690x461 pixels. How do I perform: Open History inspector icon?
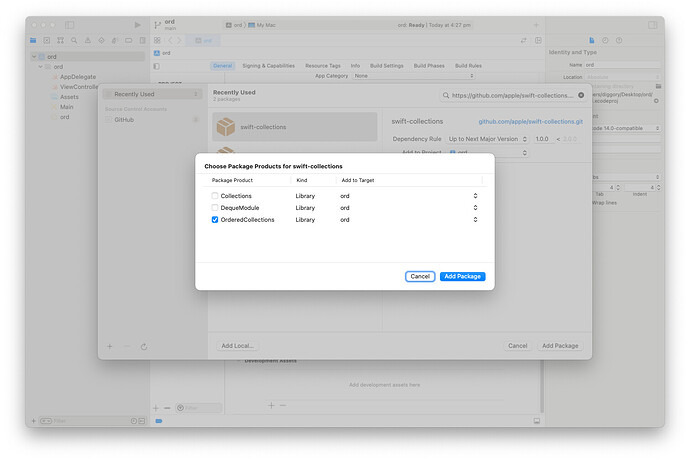[606, 40]
